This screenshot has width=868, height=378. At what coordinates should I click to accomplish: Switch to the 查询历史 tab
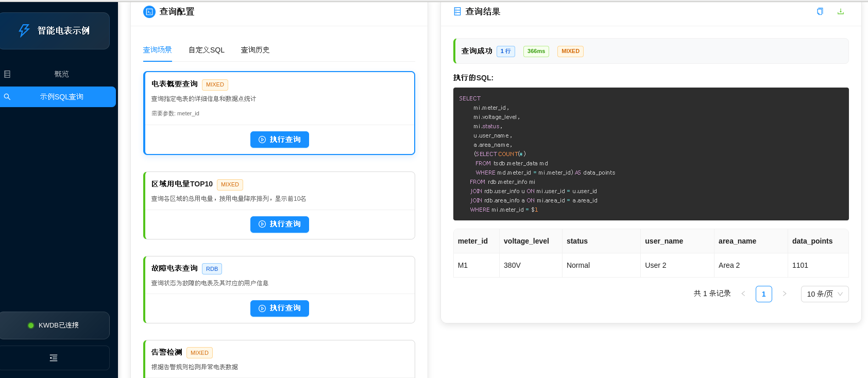pyautogui.click(x=255, y=50)
